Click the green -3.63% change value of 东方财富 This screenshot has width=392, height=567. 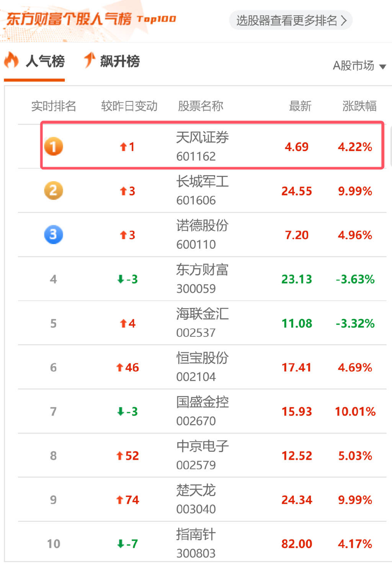(355, 279)
